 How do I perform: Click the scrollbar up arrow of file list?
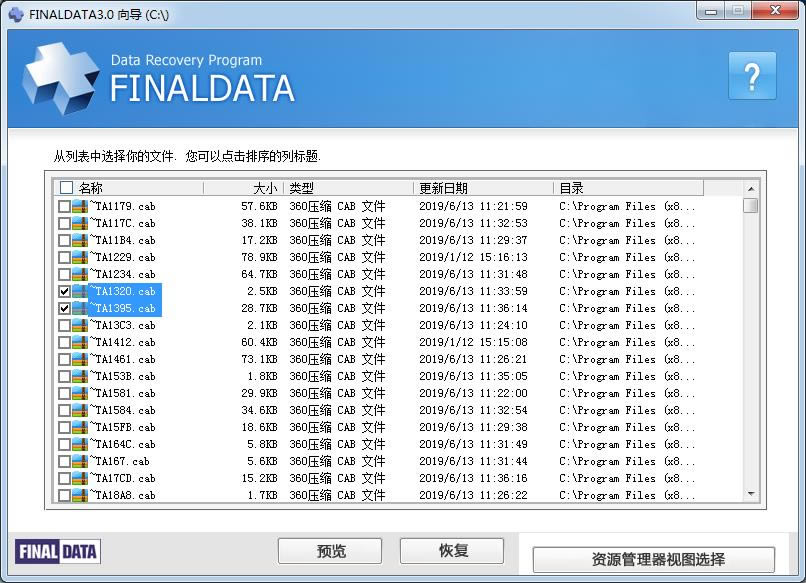[x=751, y=189]
